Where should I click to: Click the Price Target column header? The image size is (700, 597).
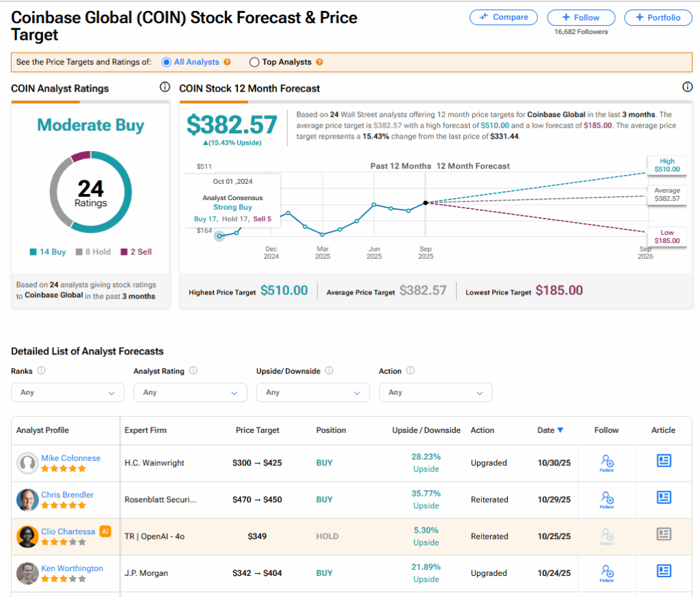point(257,430)
